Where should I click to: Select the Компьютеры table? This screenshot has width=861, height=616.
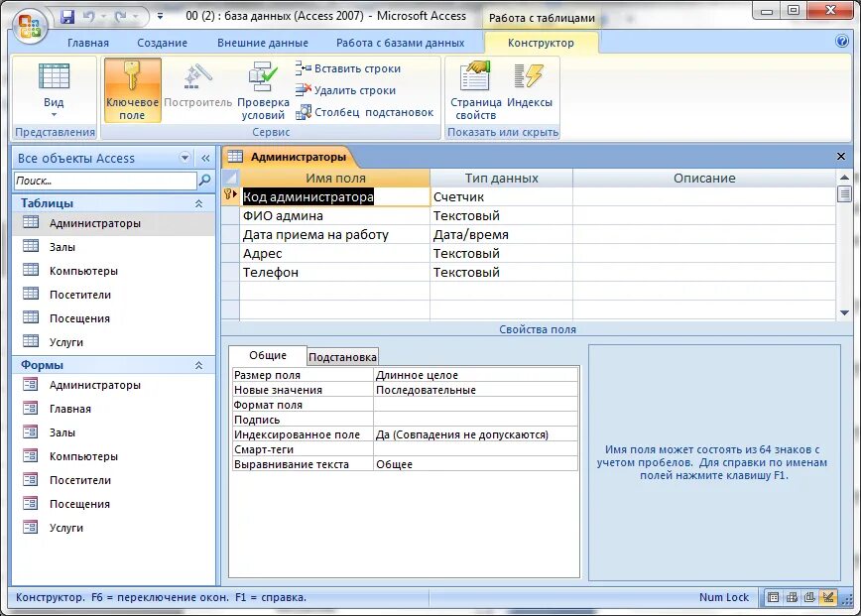pyautogui.click(x=113, y=271)
